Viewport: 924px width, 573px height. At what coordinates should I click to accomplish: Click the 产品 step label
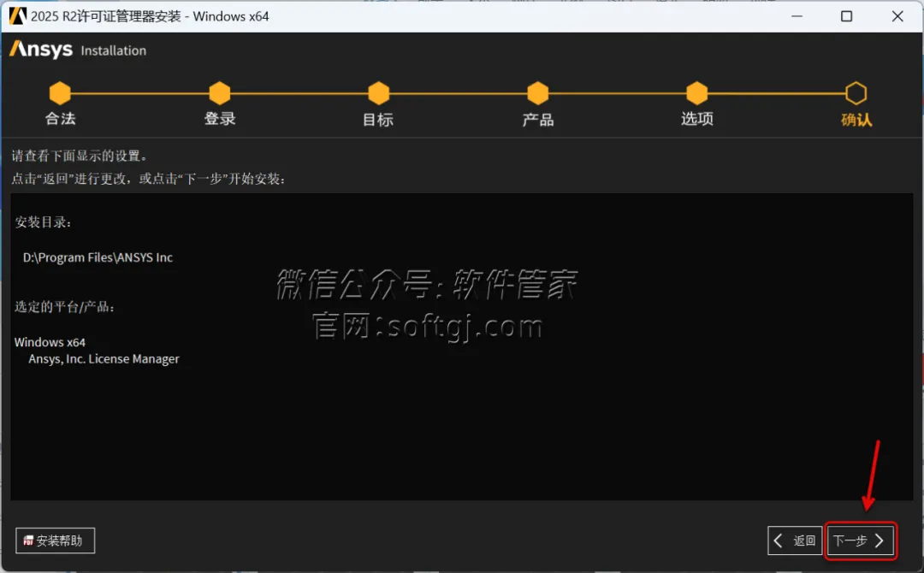pos(538,120)
